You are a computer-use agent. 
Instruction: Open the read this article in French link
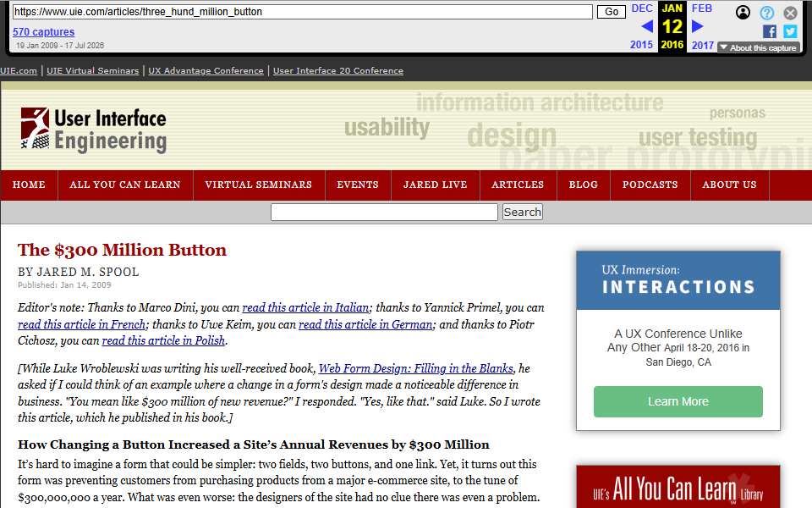[82, 324]
